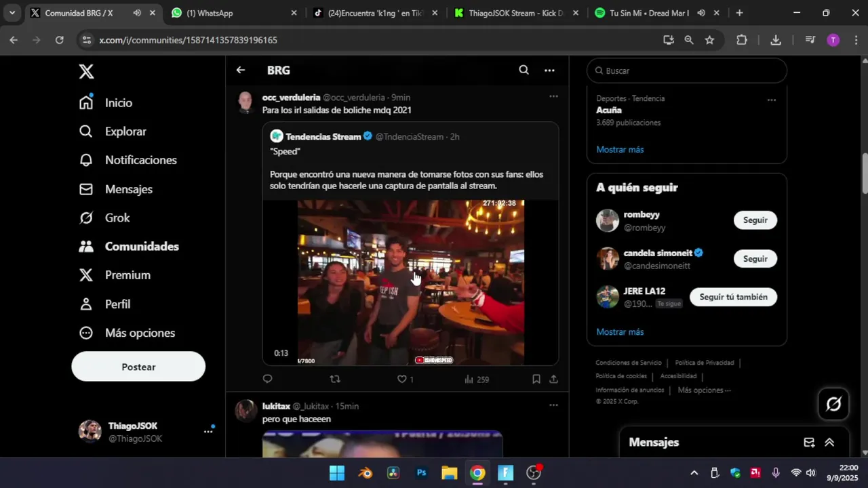Image resolution: width=868 pixels, height=488 pixels.
Task: Open occ_verduleria profile avatar
Action: (245, 102)
